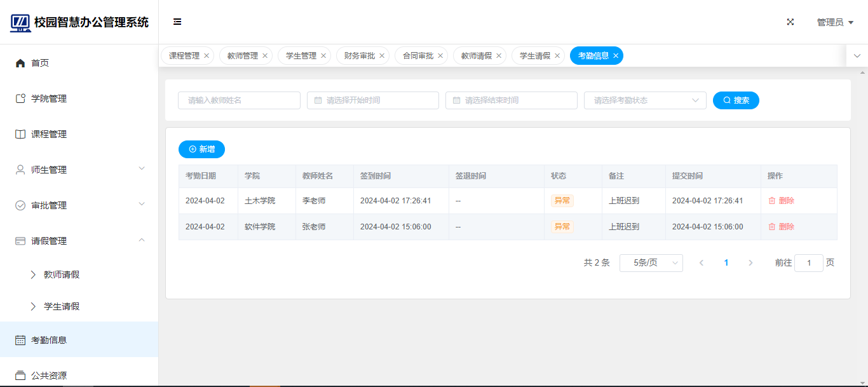Close the 财务审批 tab
Screen dimensions: 868x387
click(382, 56)
